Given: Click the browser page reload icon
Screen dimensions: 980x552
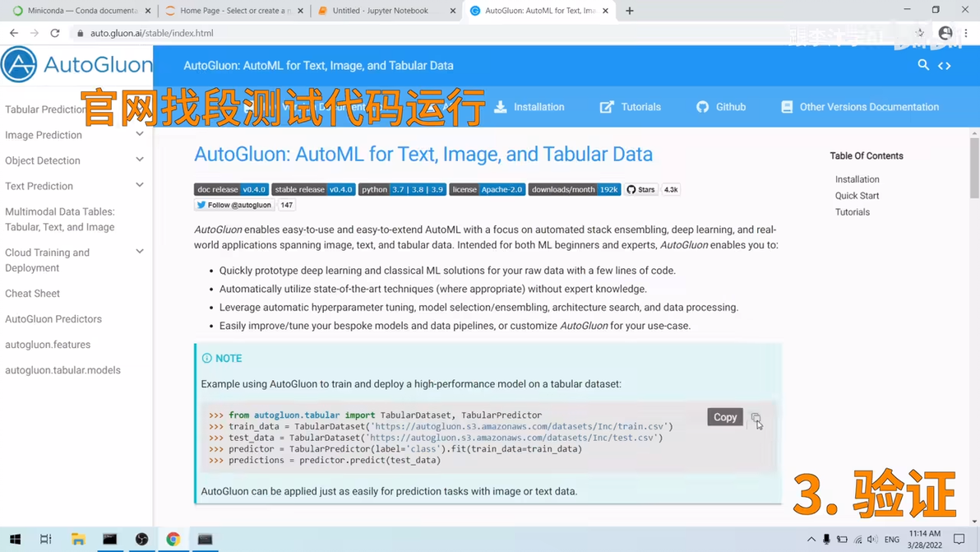Looking at the screenshot, I should click(x=55, y=33).
